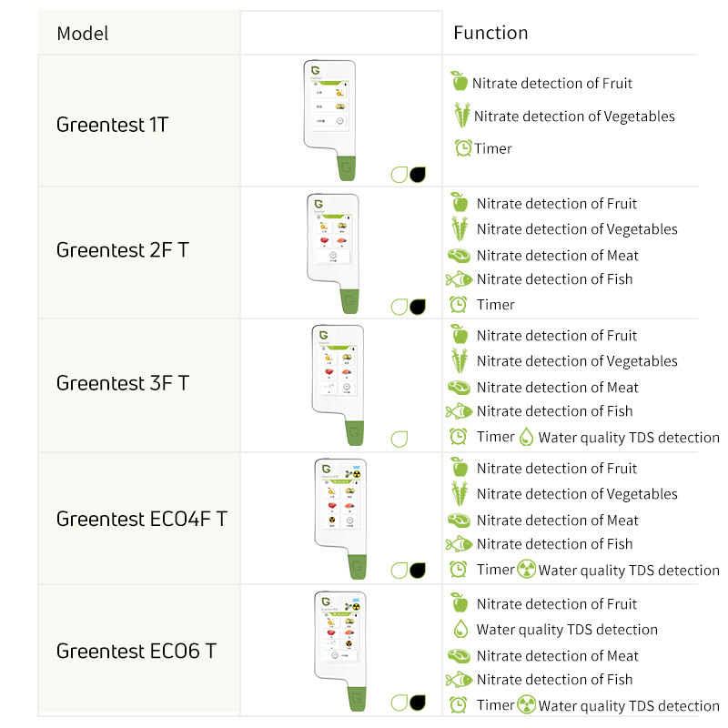Pick the black color swatch for Greentest ECO6 T
Viewport: 728px width, 728px height.
click(x=419, y=703)
